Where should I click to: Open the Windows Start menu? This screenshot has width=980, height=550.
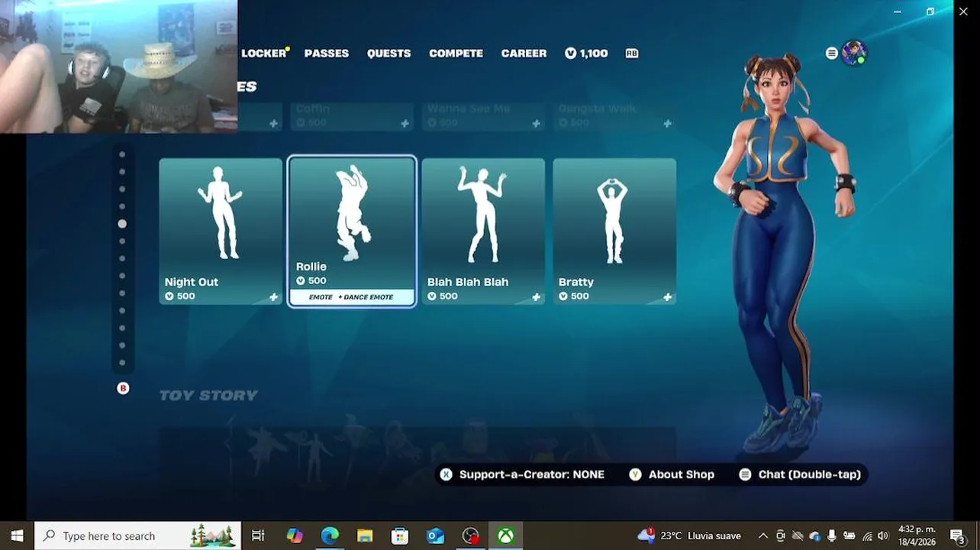click(x=17, y=536)
